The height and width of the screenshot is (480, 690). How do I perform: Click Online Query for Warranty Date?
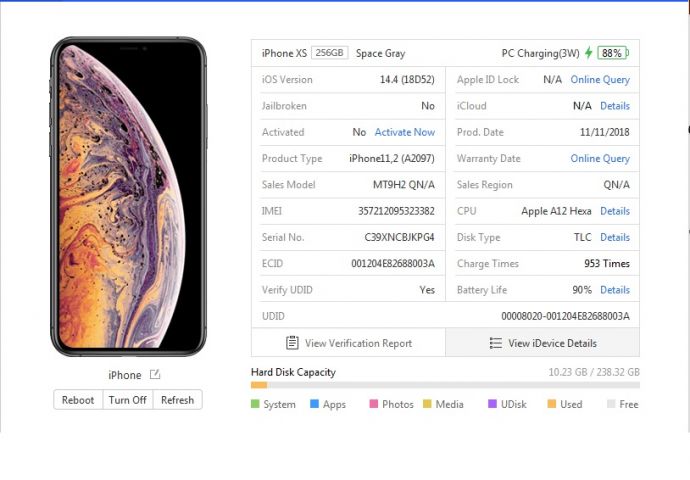pyautogui.click(x=600, y=158)
